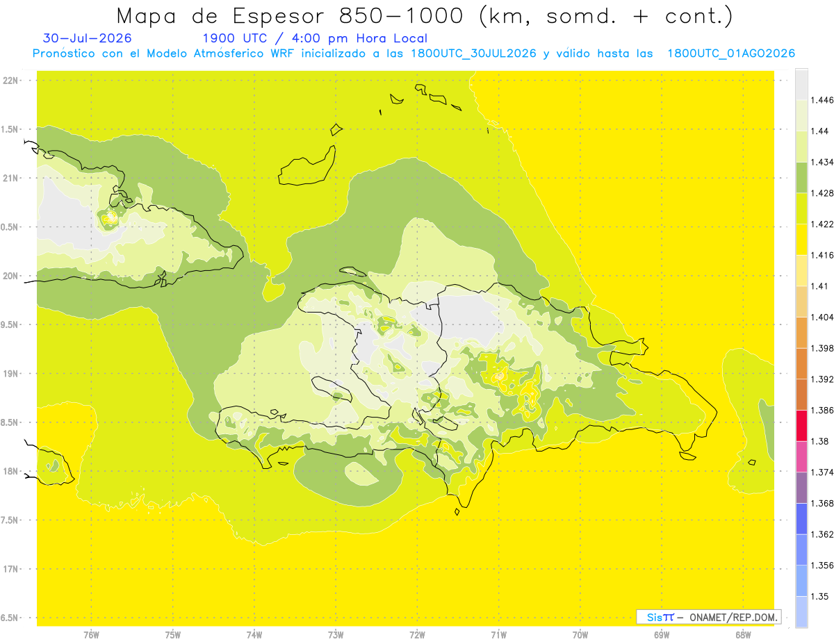The width and height of the screenshot is (834, 644).
Task: Click the '19N' latitude label
Action: click(x=12, y=374)
